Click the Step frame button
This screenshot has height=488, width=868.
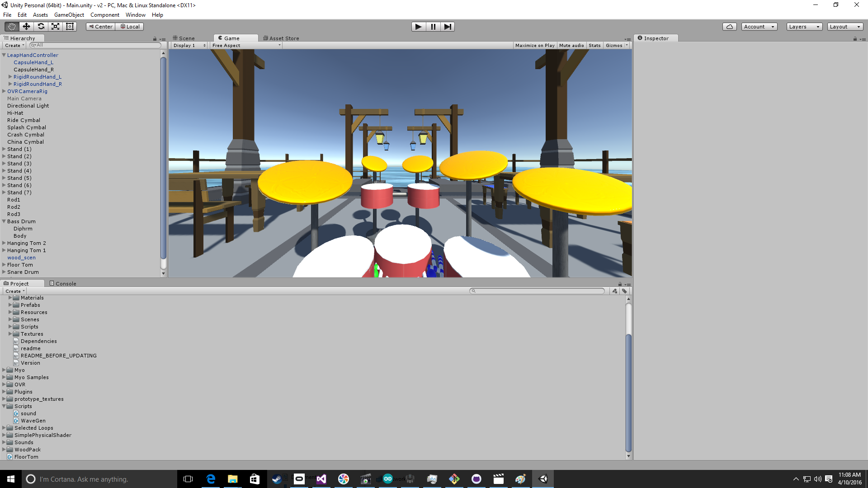point(448,27)
